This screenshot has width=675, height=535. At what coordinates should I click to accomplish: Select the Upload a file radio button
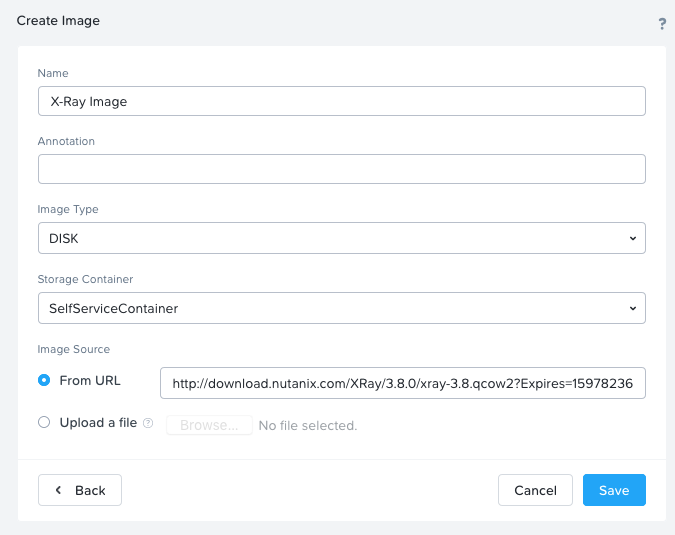click(x=44, y=423)
